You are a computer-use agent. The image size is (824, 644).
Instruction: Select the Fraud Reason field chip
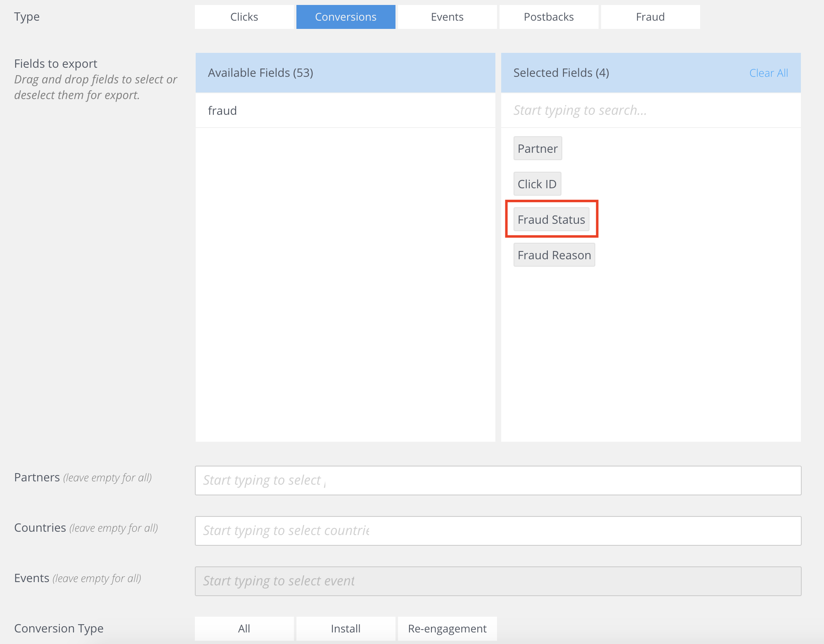click(x=554, y=255)
